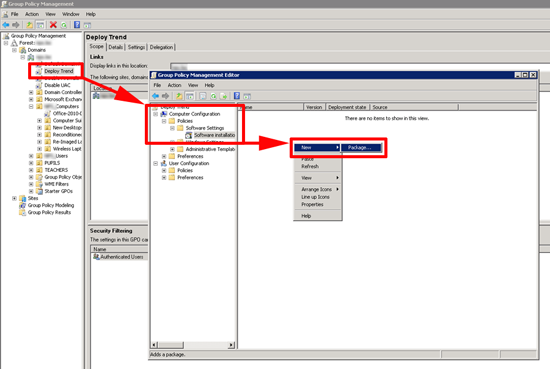Select Computer Configuration node
Viewport: 550px width, 369px height.
pyautogui.click(x=194, y=114)
